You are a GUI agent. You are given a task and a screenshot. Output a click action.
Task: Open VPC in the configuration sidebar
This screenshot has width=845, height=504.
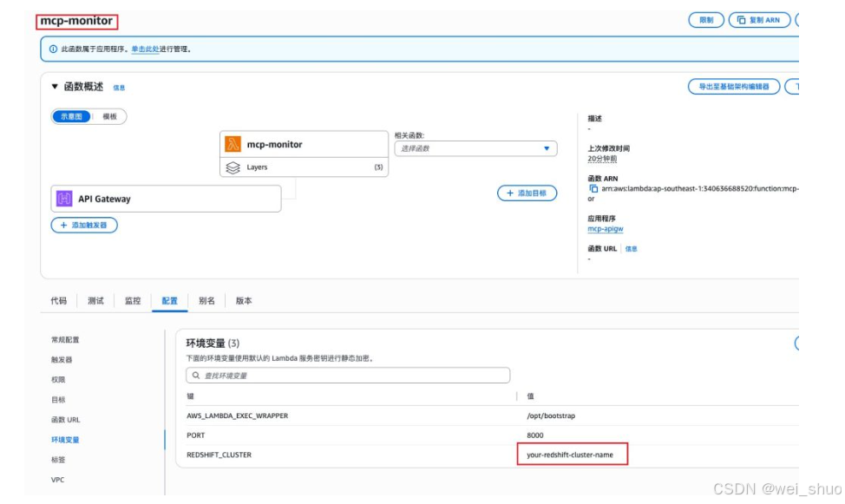click(x=57, y=480)
